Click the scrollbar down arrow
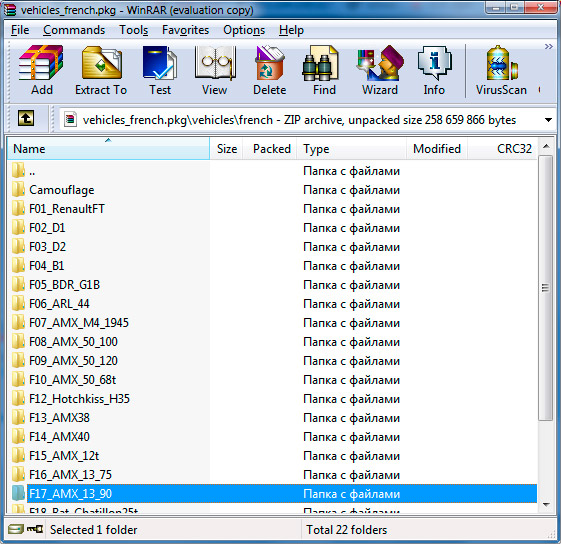This screenshot has width=561, height=544. (546, 505)
